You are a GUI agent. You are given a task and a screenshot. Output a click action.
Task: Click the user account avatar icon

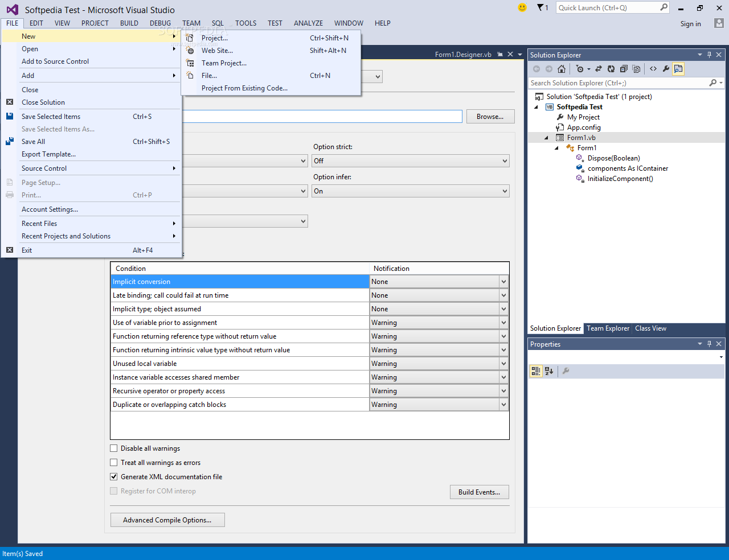719,23
